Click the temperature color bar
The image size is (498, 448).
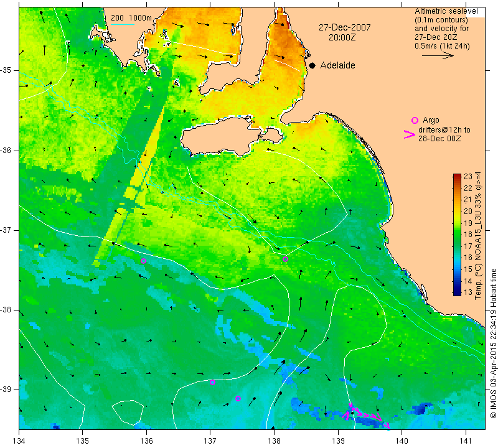pyautogui.click(x=457, y=235)
